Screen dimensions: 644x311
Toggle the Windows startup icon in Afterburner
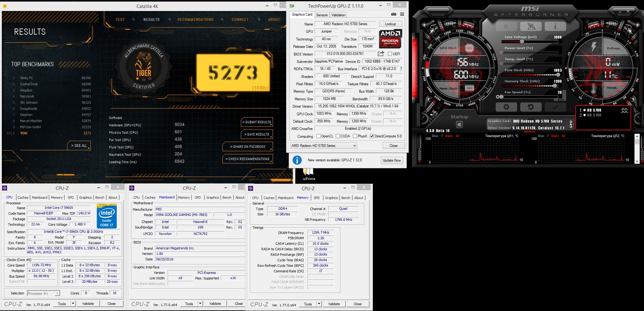click(x=459, y=124)
